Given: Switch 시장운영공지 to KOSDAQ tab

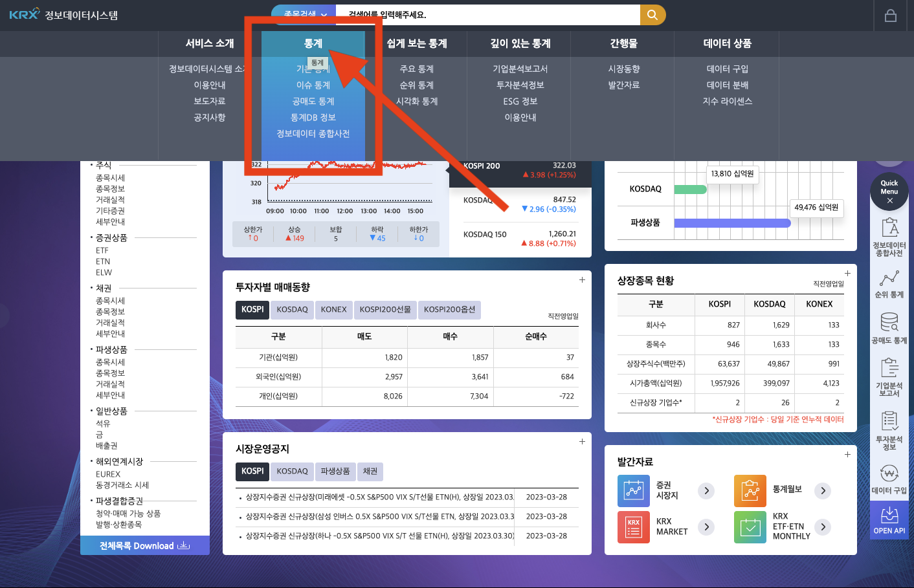Looking at the screenshot, I should coord(293,472).
